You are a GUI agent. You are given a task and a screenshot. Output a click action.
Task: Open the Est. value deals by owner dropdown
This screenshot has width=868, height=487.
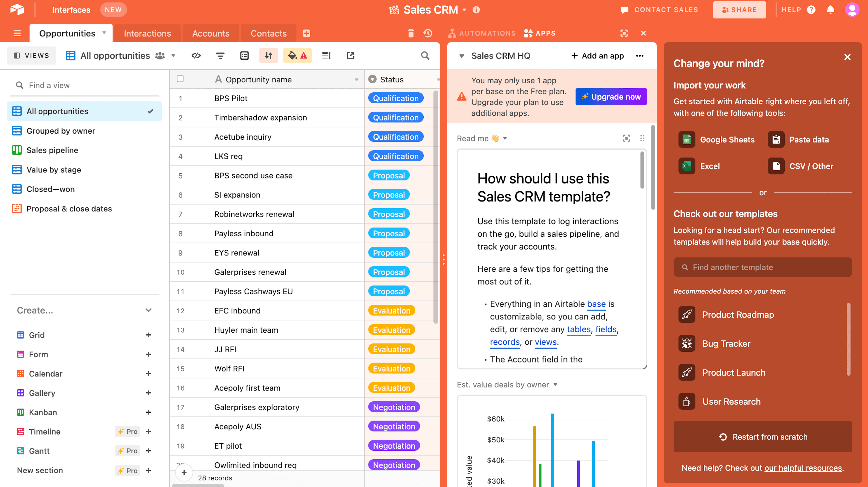coord(554,384)
